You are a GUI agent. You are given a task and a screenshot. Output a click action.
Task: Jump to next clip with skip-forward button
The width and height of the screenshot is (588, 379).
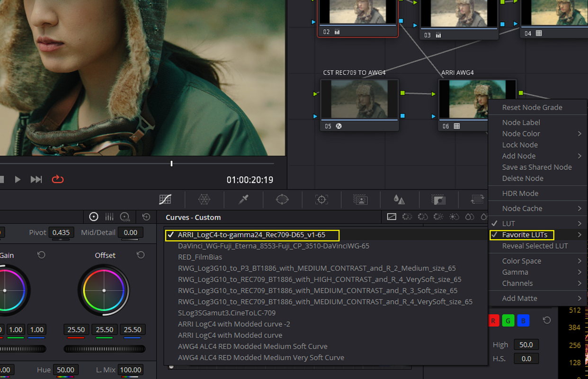[x=36, y=179]
